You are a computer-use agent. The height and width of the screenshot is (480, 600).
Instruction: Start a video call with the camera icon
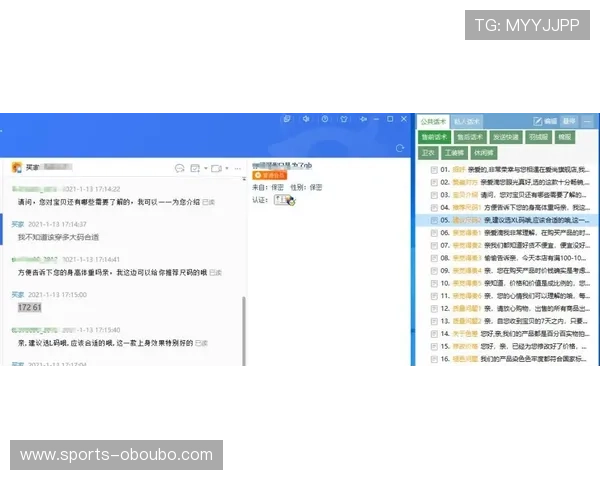(216, 168)
